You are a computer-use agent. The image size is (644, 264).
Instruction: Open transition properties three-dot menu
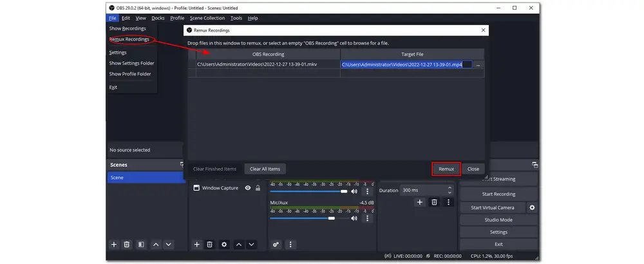[448, 202]
